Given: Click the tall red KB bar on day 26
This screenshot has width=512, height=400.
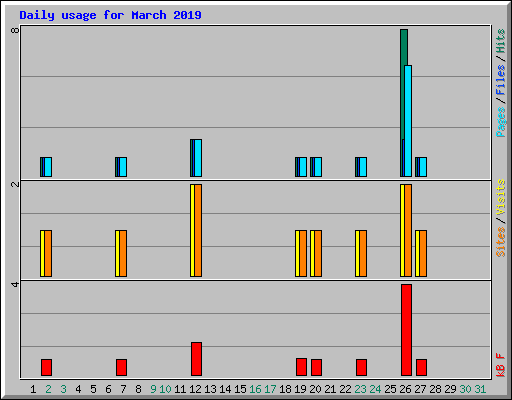Looking at the screenshot, I should (x=406, y=330).
